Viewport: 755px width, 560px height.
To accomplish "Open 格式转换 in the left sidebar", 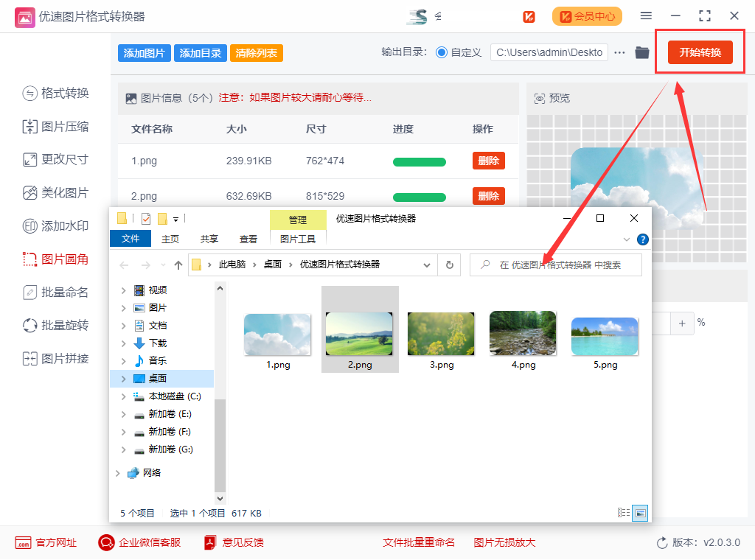I will (55, 93).
